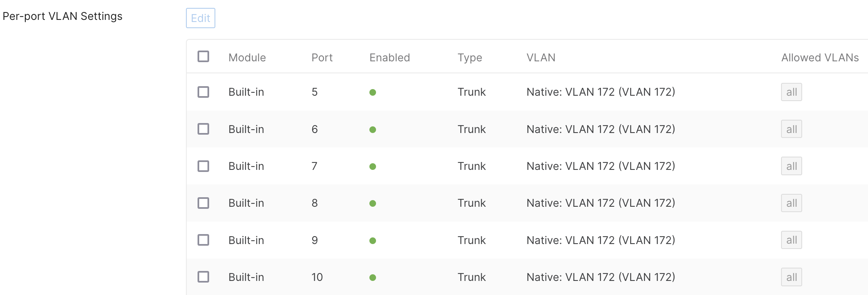868x295 pixels.
Task: Click the green status indicator on port 6 row
Action: (x=373, y=129)
